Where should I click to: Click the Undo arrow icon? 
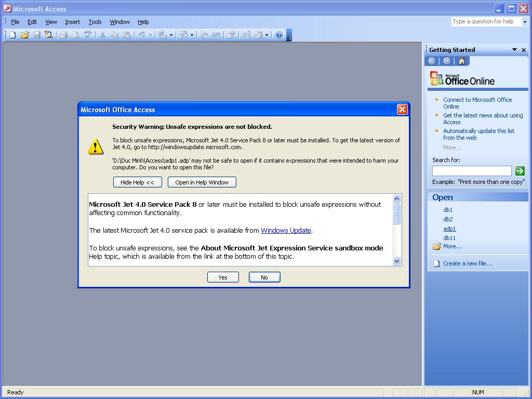click(x=141, y=35)
